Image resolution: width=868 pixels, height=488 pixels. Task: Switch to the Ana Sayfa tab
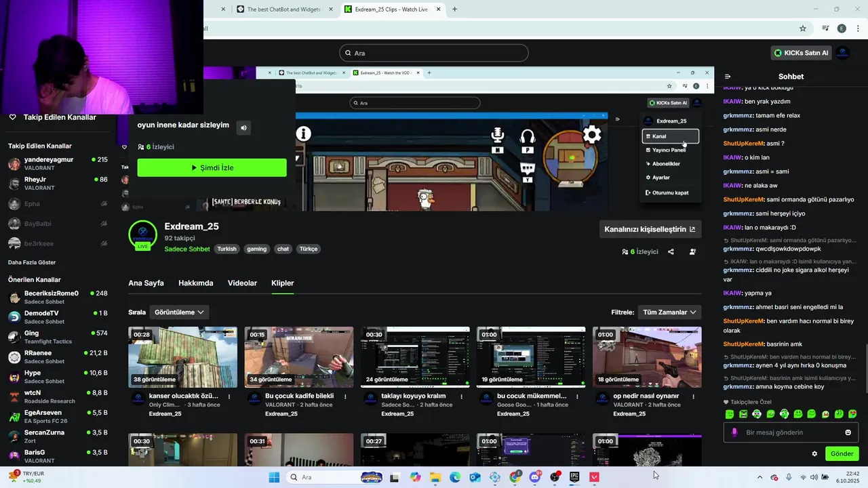coord(146,283)
